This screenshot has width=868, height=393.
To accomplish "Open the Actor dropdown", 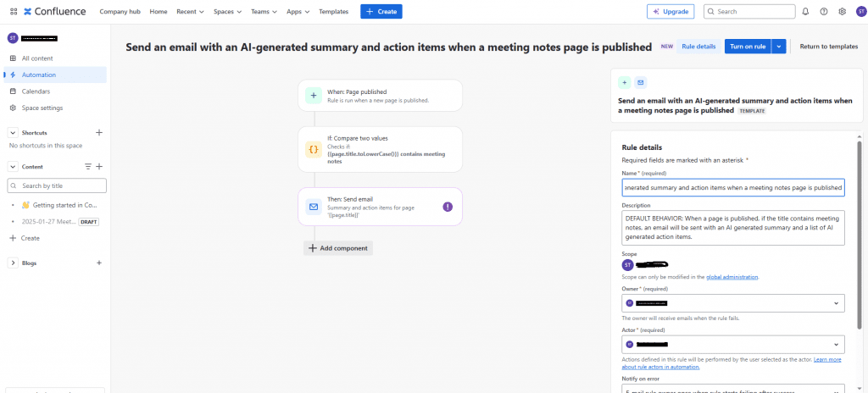I will click(733, 344).
